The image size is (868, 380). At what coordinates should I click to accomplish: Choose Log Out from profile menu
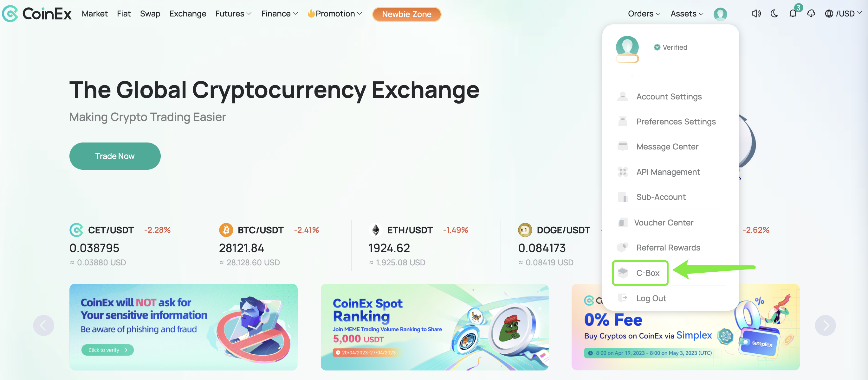tap(651, 298)
